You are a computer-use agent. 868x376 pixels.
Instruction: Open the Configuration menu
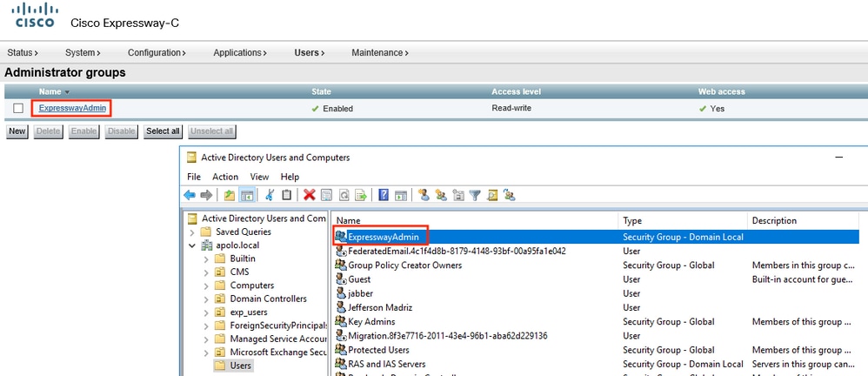157,52
